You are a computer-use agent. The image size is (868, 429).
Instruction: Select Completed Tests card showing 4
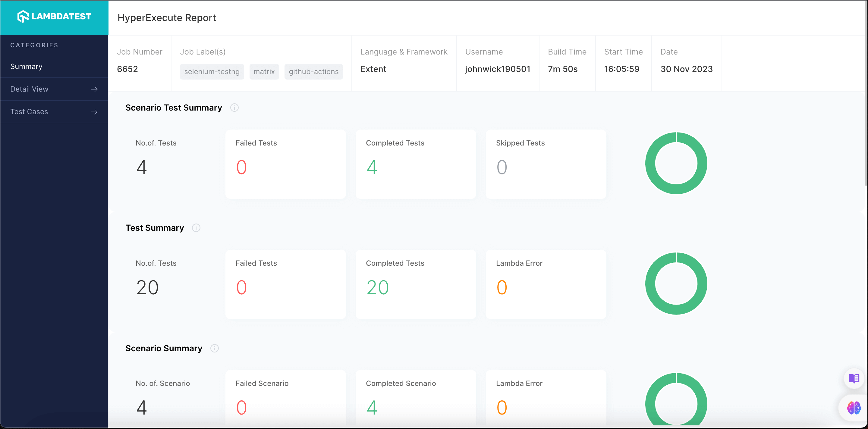click(x=416, y=164)
